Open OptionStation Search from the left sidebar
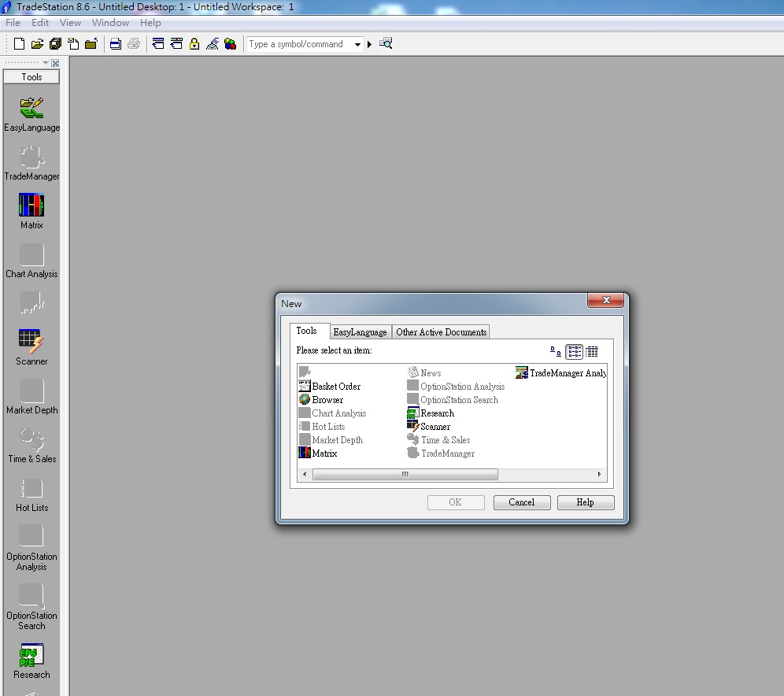Viewport: 784px width, 696px height. click(x=31, y=607)
